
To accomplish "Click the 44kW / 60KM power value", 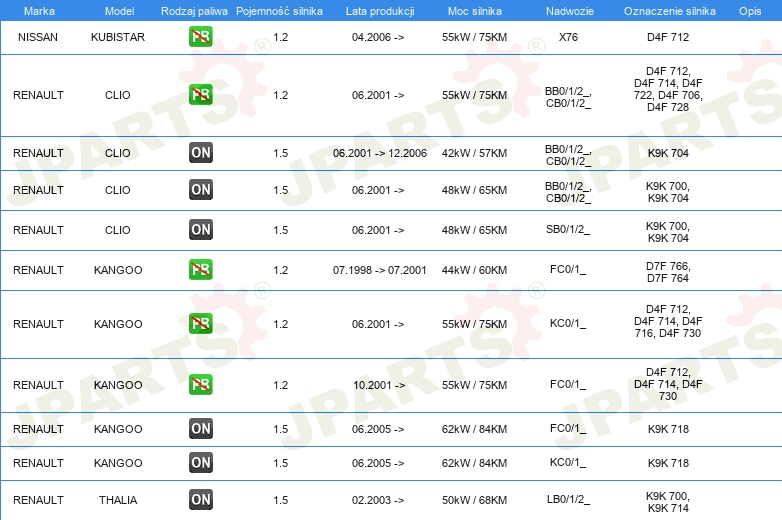I will tap(474, 270).
